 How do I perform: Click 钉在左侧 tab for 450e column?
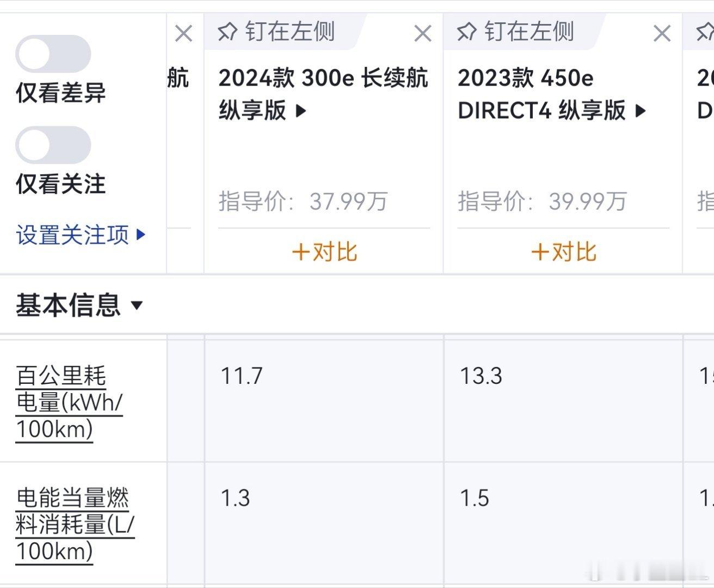click(528, 32)
